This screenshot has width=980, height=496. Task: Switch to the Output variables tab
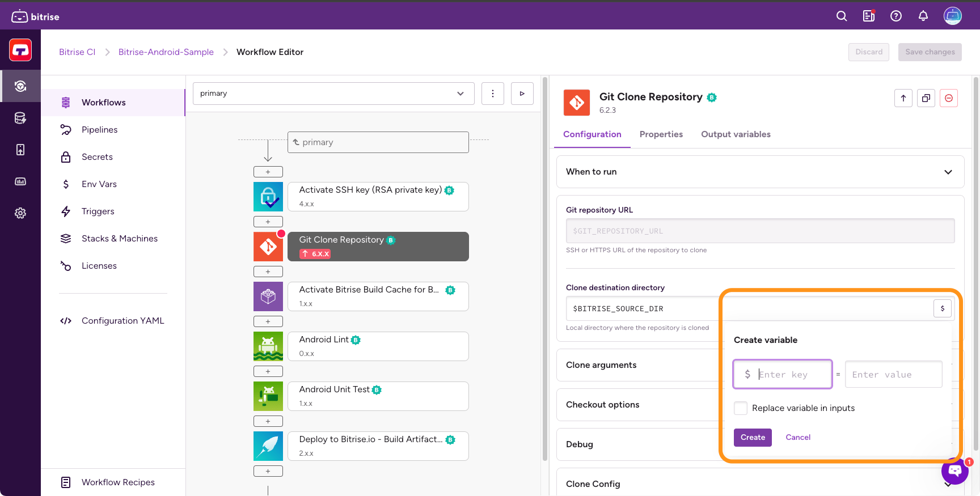tap(736, 134)
